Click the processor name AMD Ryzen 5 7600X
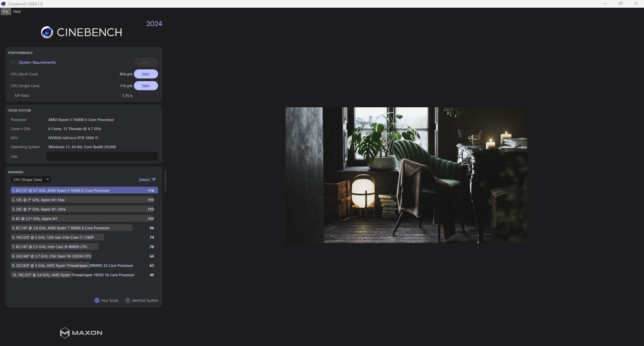This screenshot has width=644, height=346. pos(81,120)
